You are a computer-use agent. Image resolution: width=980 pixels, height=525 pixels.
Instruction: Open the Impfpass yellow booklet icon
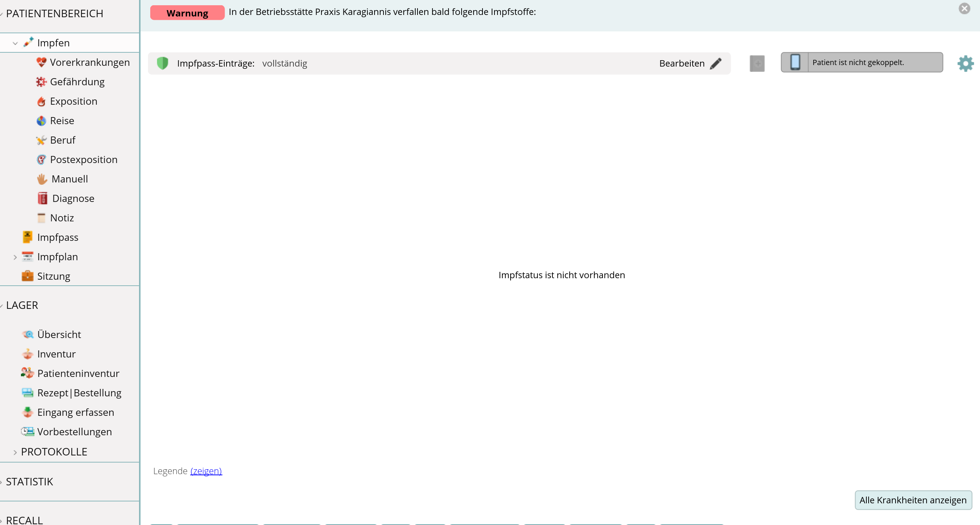click(x=27, y=237)
